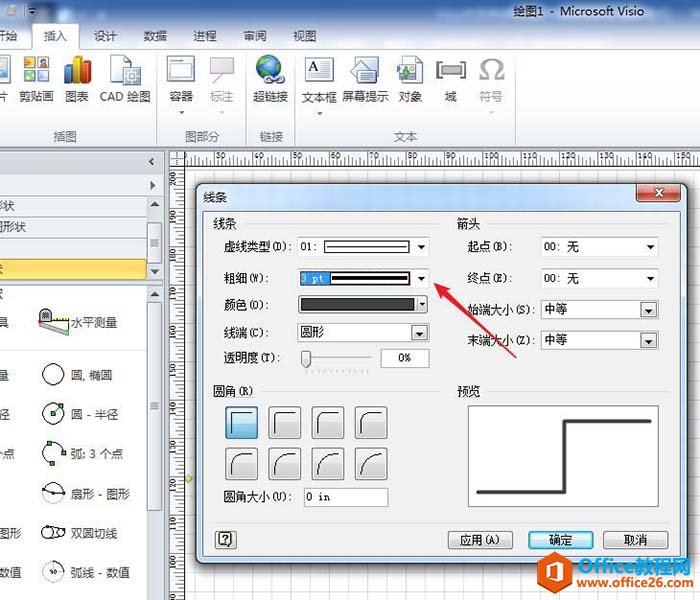Pick the last bottom-row rounding style
Viewport: 700px width, 600px height.
tap(371, 464)
